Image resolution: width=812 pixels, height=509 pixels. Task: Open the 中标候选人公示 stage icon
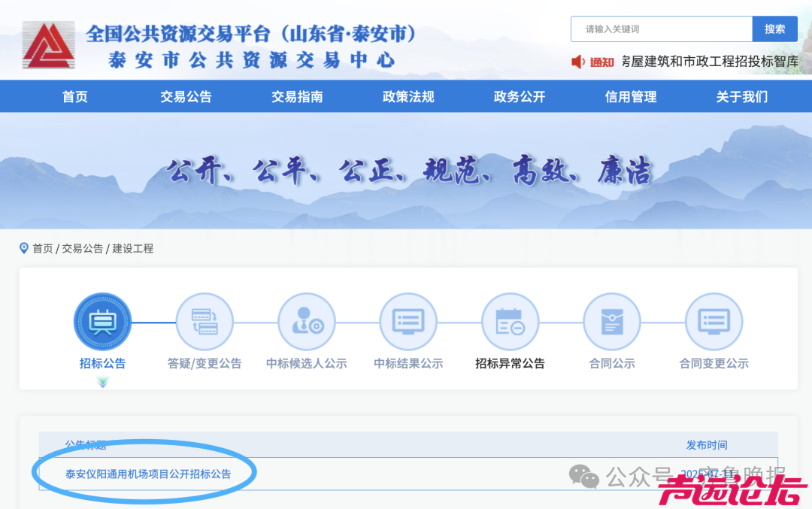coord(306,320)
